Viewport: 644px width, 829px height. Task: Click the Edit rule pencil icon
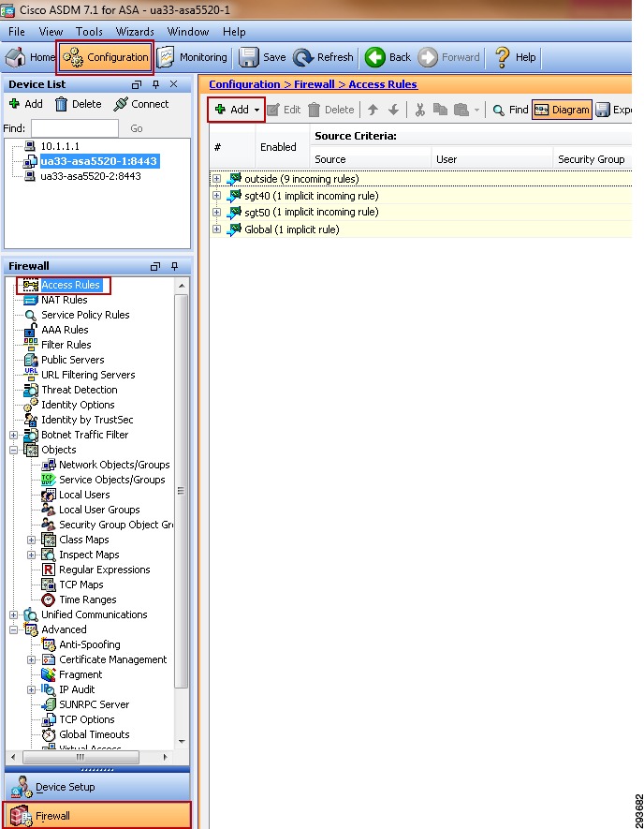click(x=273, y=110)
